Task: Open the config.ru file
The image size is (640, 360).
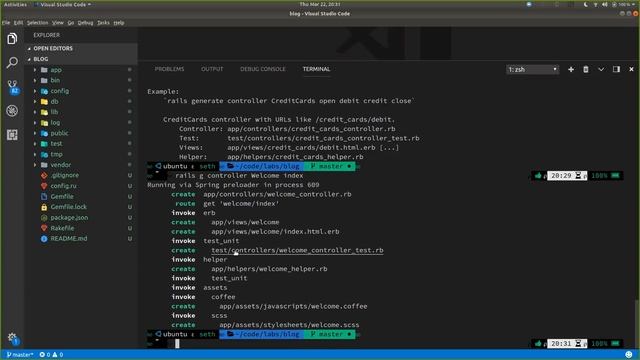Action: (63, 186)
